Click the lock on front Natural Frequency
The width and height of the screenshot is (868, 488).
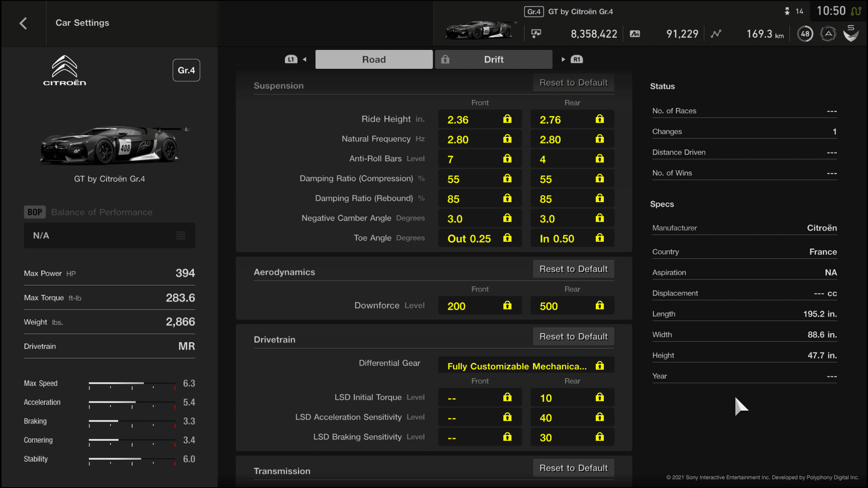pos(507,139)
